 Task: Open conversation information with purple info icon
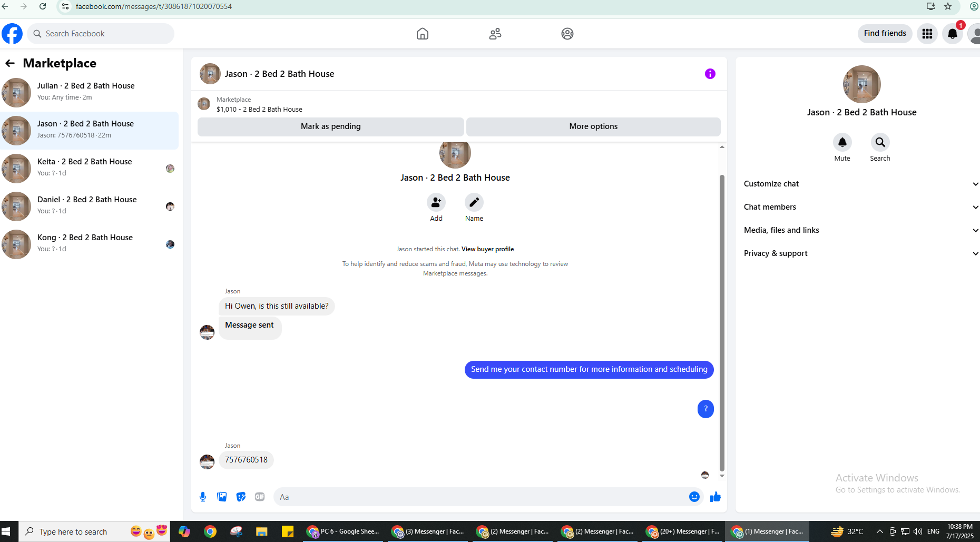point(710,74)
